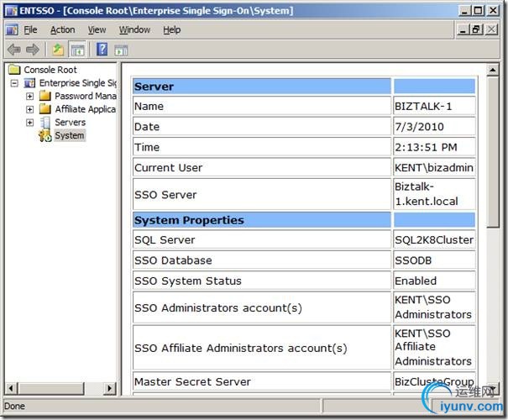Click the tree pane scroll right arrow

[x=109, y=388]
